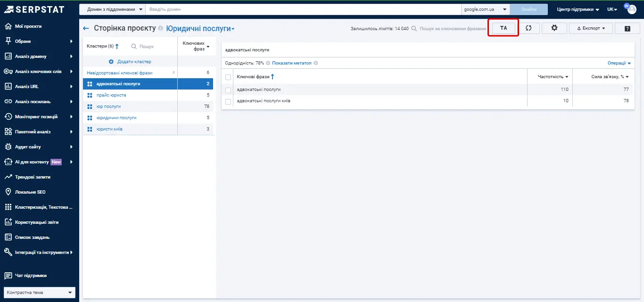The height and width of the screenshot is (302, 644).
Task: Sort by Сила зв'язку, % column
Action: point(610,76)
